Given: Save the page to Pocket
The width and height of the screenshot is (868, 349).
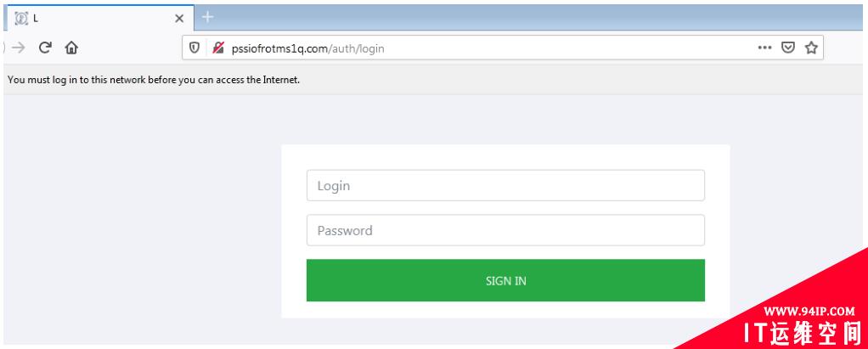Looking at the screenshot, I should click(x=787, y=48).
